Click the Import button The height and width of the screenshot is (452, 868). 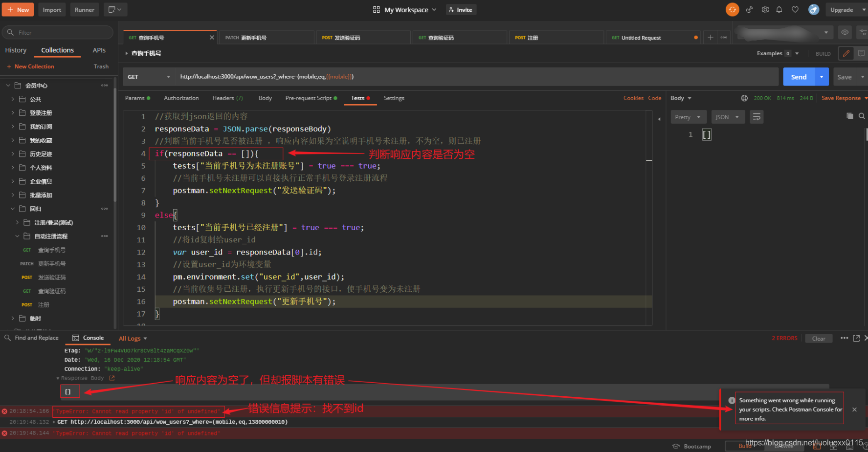pos(52,10)
